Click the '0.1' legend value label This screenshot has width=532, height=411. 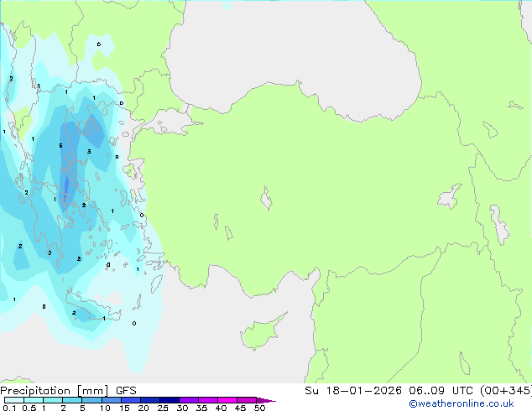pyautogui.click(x=9, y=408)
